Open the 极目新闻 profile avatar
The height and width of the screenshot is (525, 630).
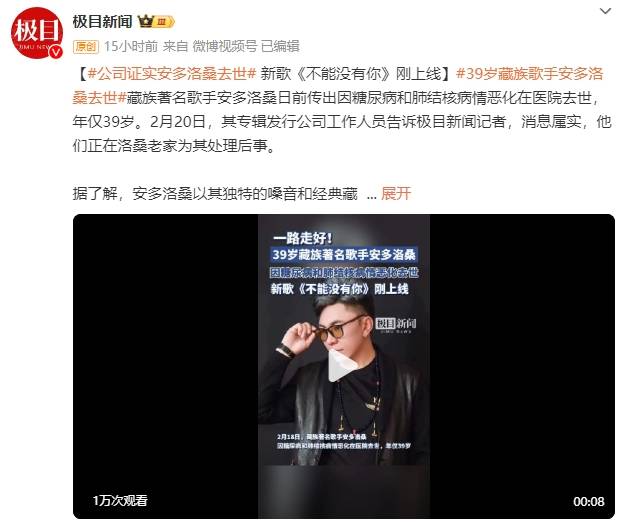[37, 33]
